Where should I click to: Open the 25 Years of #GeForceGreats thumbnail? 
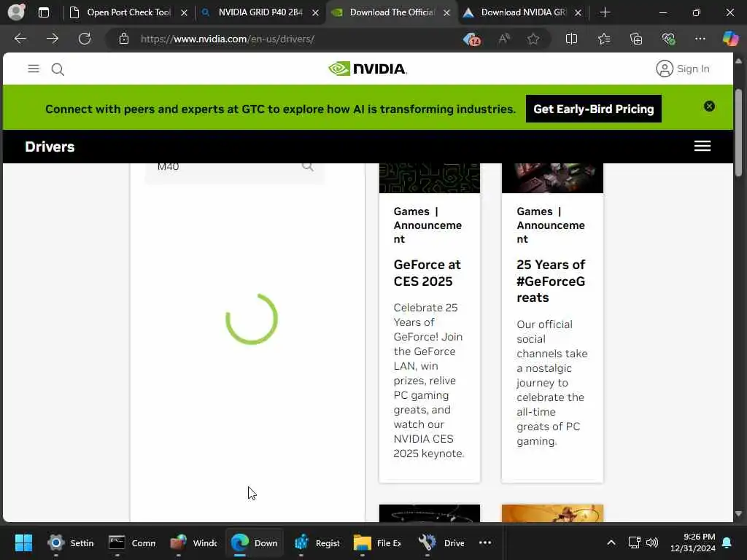(x=552, y=178)
